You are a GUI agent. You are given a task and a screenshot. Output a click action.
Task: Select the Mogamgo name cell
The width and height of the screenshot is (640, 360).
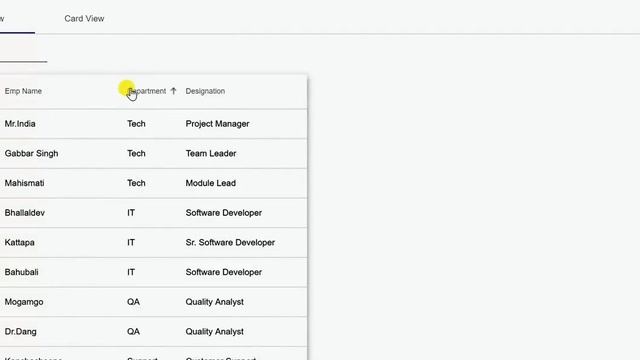[24, 302]
